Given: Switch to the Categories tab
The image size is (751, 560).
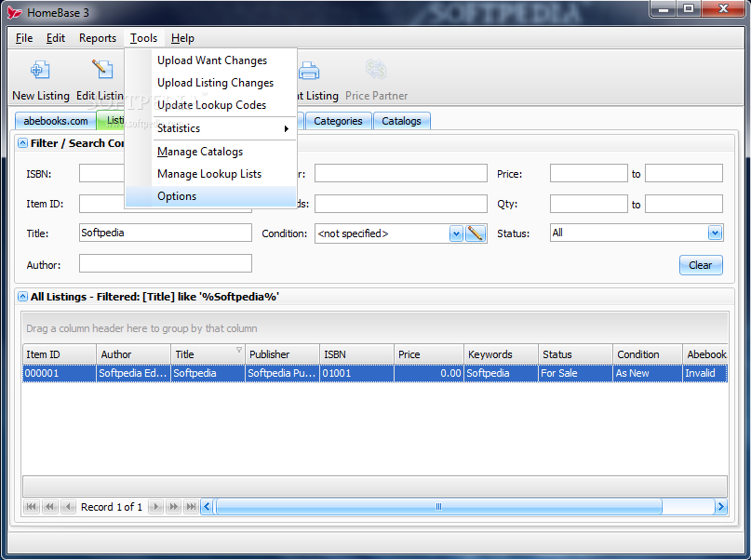Looking at the screenshot, I should pyautogui.click(x=338, y=121).
